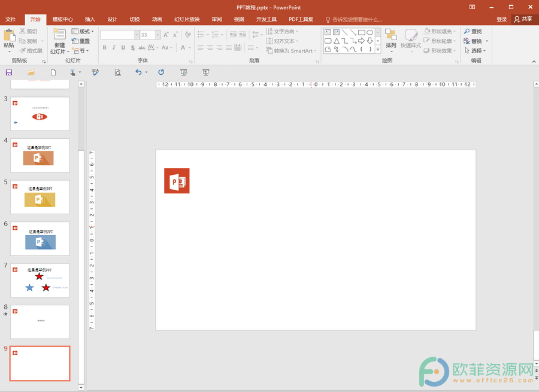This screenshot has height=392, width=539.
Task: Open print preview magnifier icon
Action: (117, 72)
